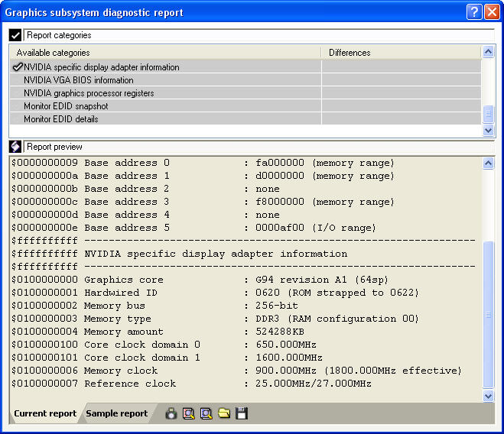
Task: Click categories list scroll up arrow
Action: coord(488,52)
